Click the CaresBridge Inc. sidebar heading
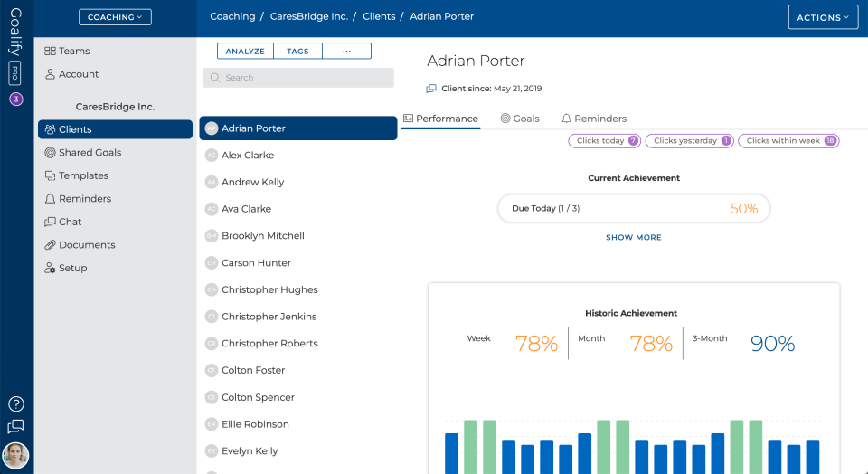Image resolution: width=868 pixels, height=474 pixels. (x=115, y=107)
